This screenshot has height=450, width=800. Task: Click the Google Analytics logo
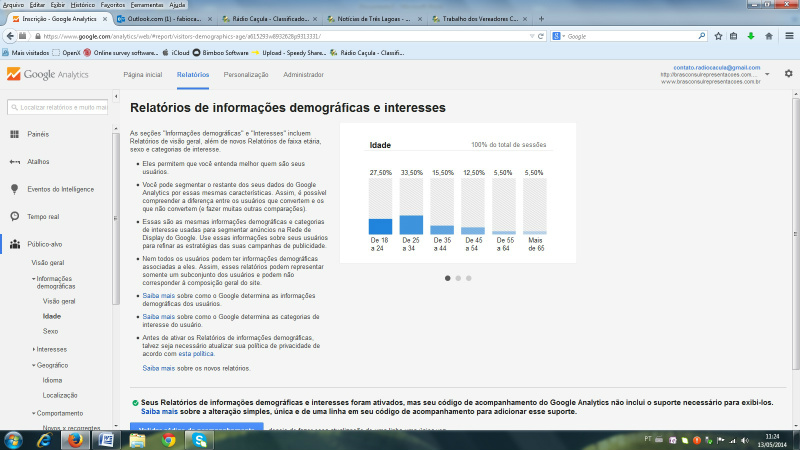tap(50, 75)
